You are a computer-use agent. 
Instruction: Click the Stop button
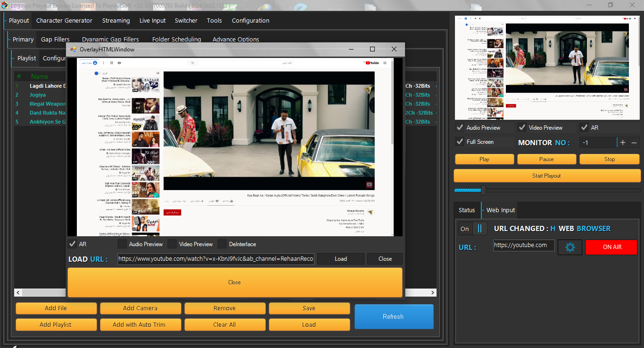tap(610, 159)
